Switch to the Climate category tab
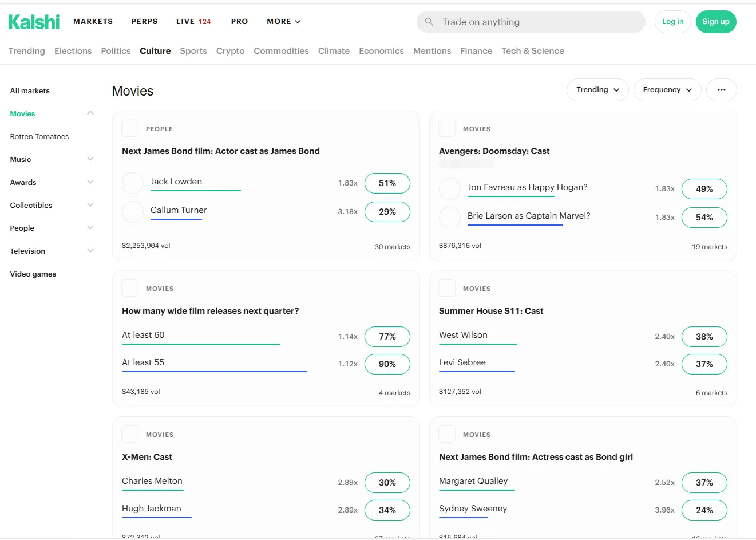Image resolution: width=756 pixels, height=540 pixels. coord(334,51)
